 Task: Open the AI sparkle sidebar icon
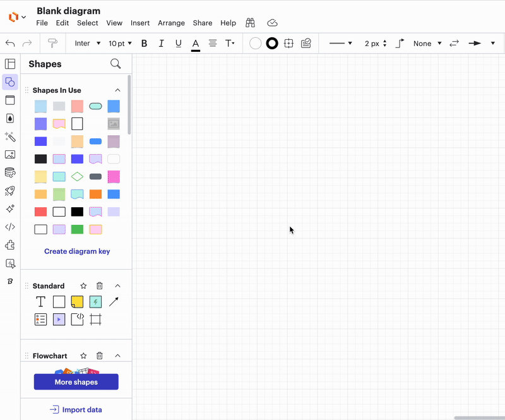[x=10, y=209]
